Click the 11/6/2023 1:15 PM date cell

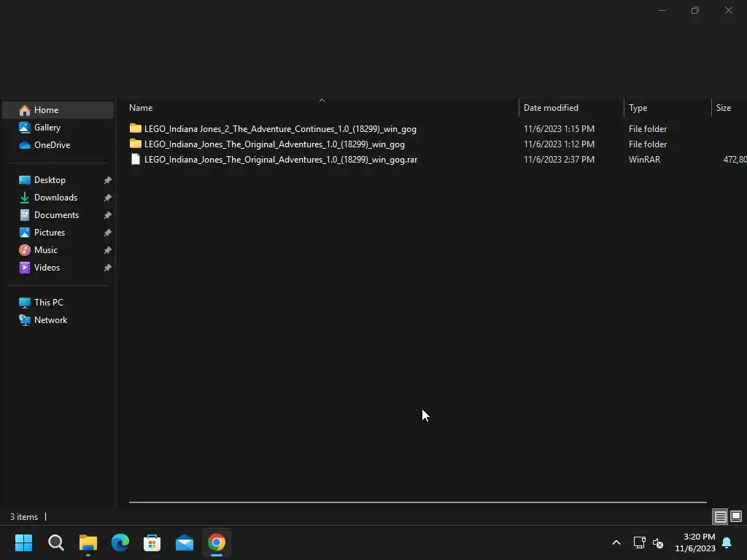point(559,129)
